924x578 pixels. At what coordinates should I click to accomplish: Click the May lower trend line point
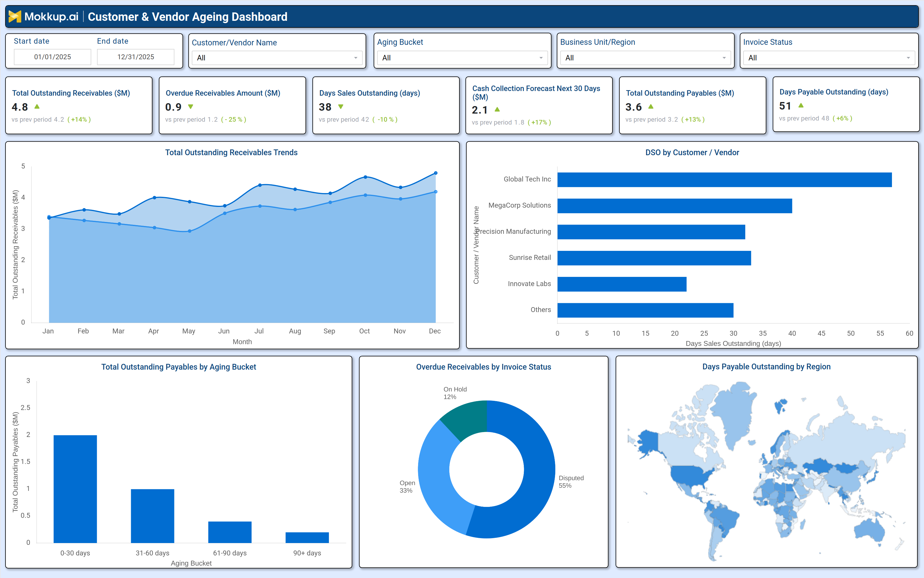189,231
